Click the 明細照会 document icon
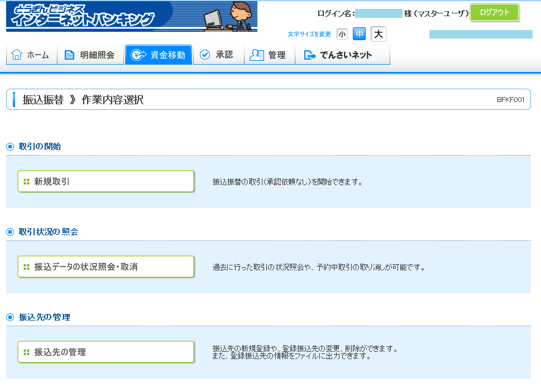Screen dimensions: 541x392 [x=70, y=55]
